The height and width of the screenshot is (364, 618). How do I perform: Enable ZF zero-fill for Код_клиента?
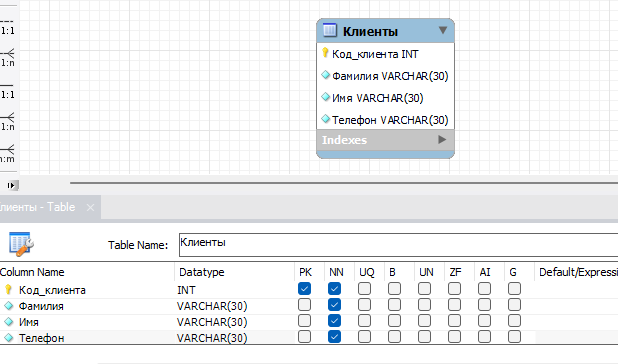454,289
